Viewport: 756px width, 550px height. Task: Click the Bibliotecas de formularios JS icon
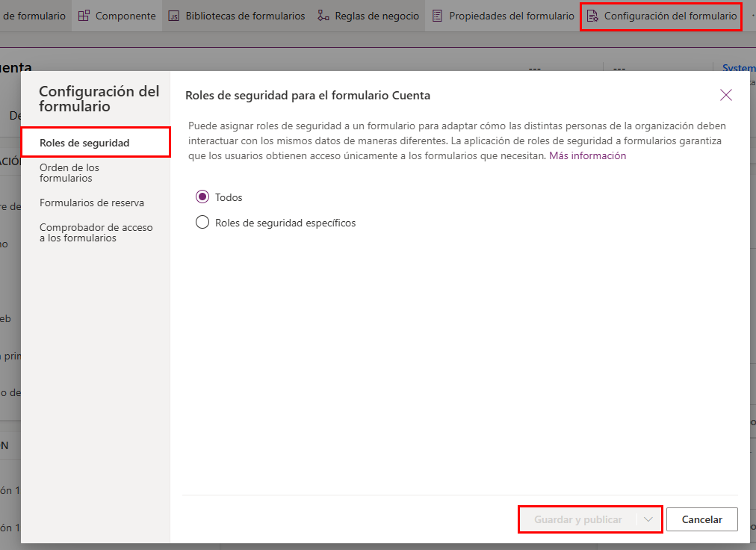173,16
